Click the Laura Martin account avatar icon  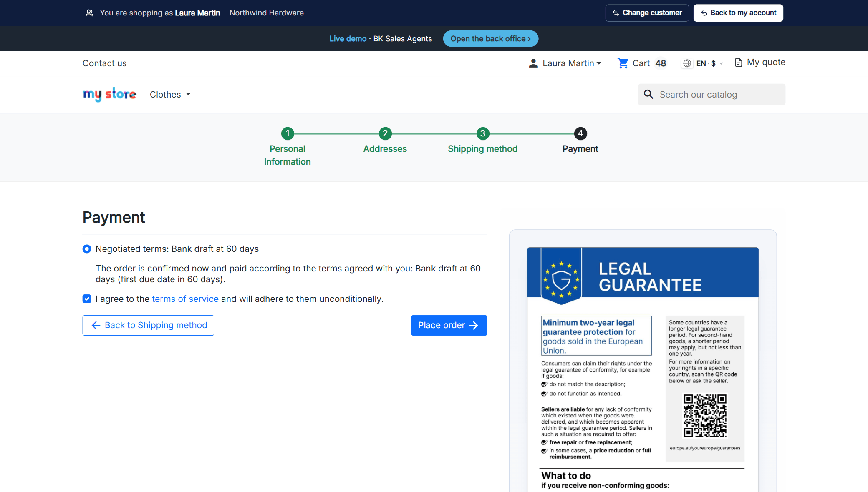tap(533, 63)
